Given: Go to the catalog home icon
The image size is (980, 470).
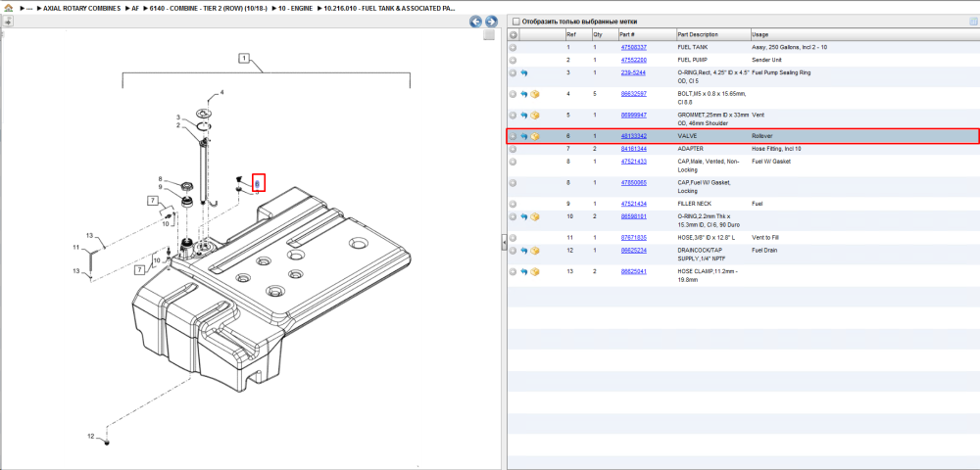Looking at the screenshot, I should click(x=8, y=8).
